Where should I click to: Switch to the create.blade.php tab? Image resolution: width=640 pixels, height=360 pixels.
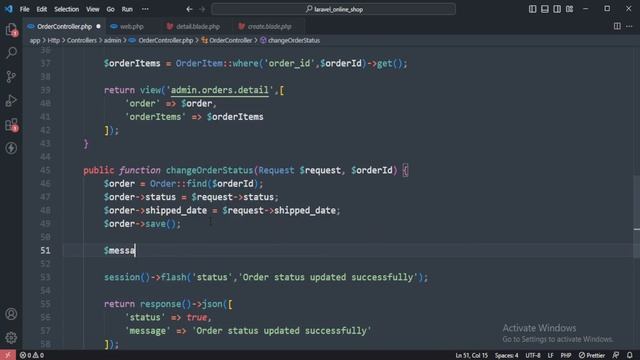coord(269,27)
